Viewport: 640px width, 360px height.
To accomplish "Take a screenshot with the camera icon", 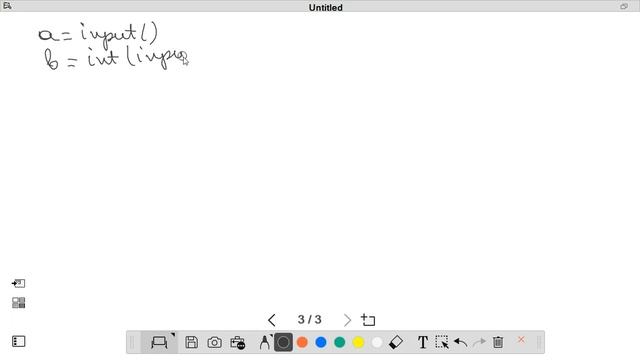I will coord(214,342).
